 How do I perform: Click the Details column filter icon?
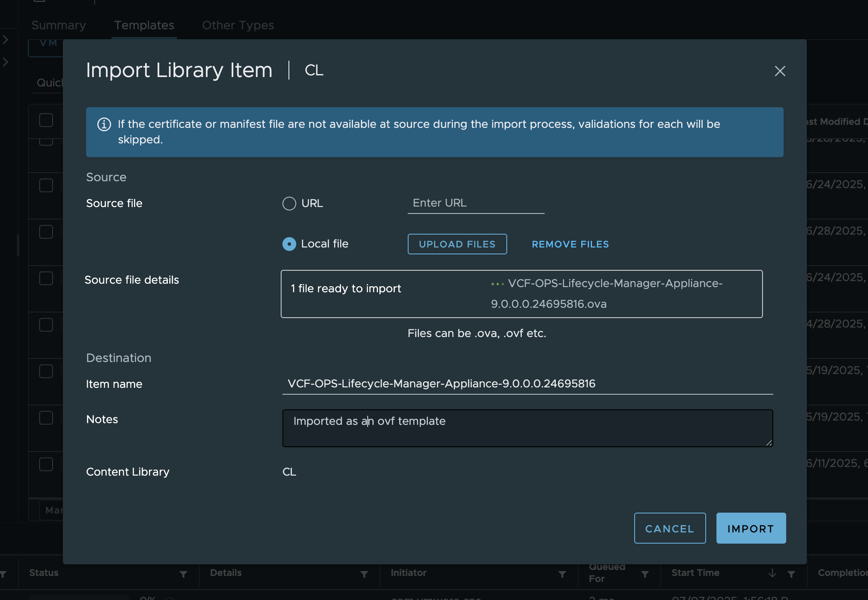pos(364,574)
